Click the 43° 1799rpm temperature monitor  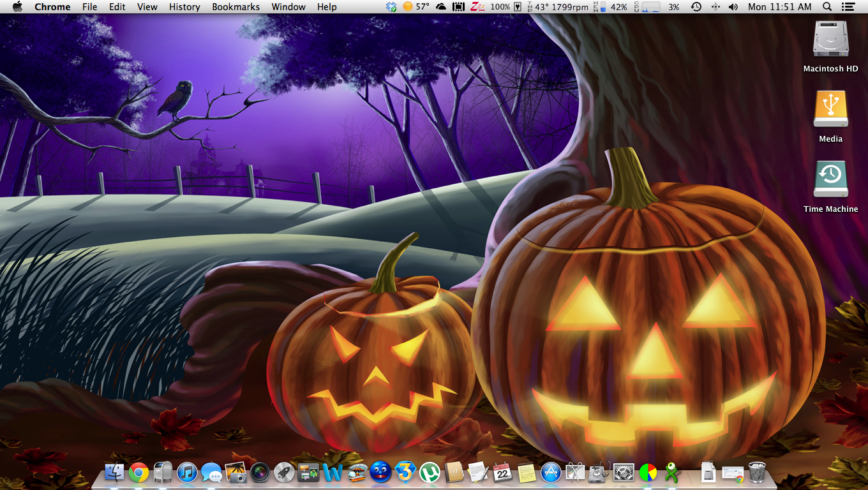557,7
